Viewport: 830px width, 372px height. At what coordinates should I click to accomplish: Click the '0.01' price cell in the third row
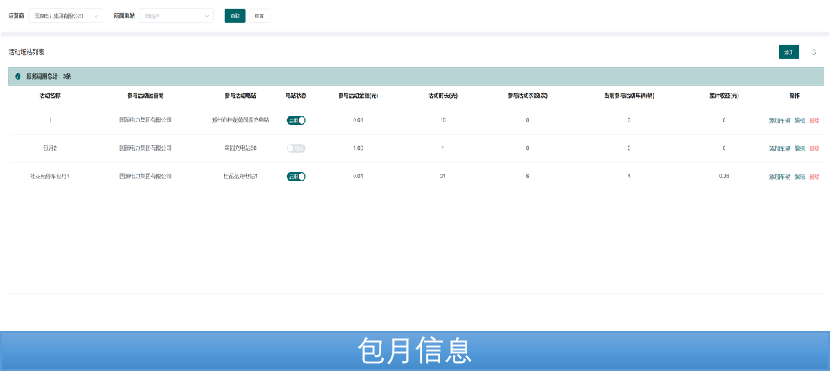coord(358,177)
